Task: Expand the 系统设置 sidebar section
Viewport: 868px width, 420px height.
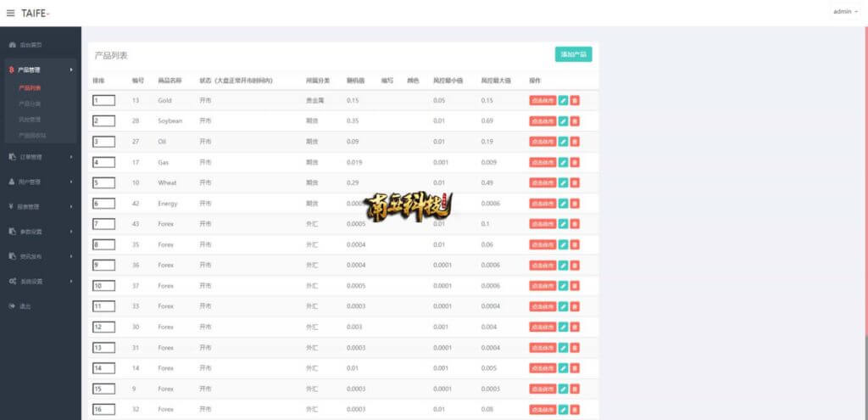Action: (x=41, y=282)
